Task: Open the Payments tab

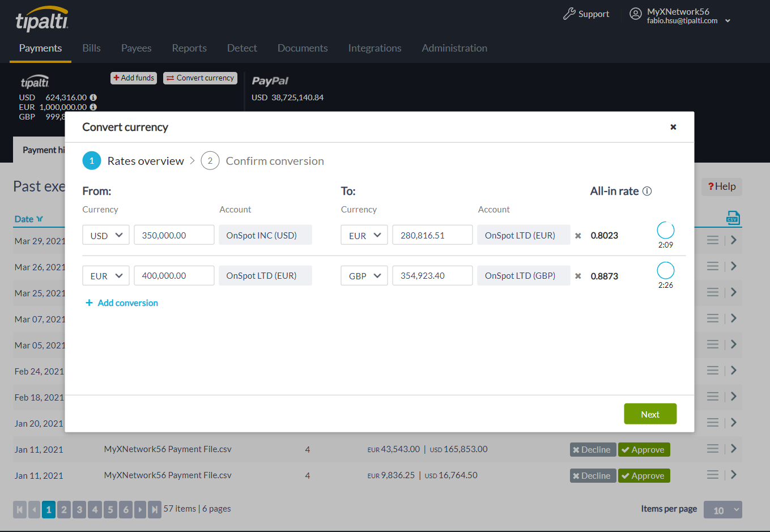Action: tap(40, 48)
